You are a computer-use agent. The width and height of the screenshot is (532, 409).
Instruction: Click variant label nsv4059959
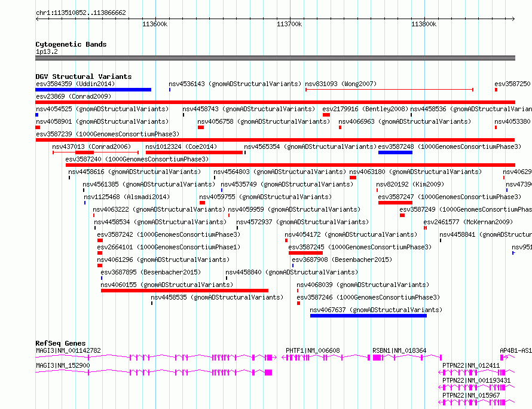(294, 209)
